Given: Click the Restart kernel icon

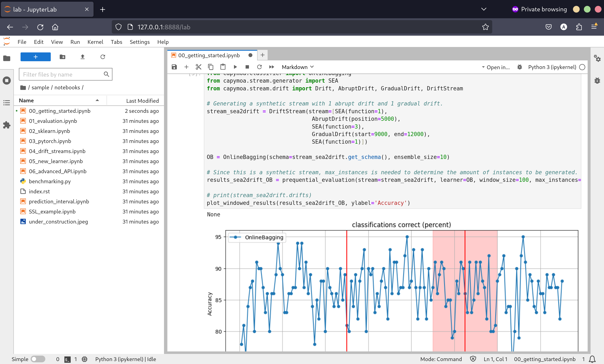Looking at the screenshot, I should (259, 67).
